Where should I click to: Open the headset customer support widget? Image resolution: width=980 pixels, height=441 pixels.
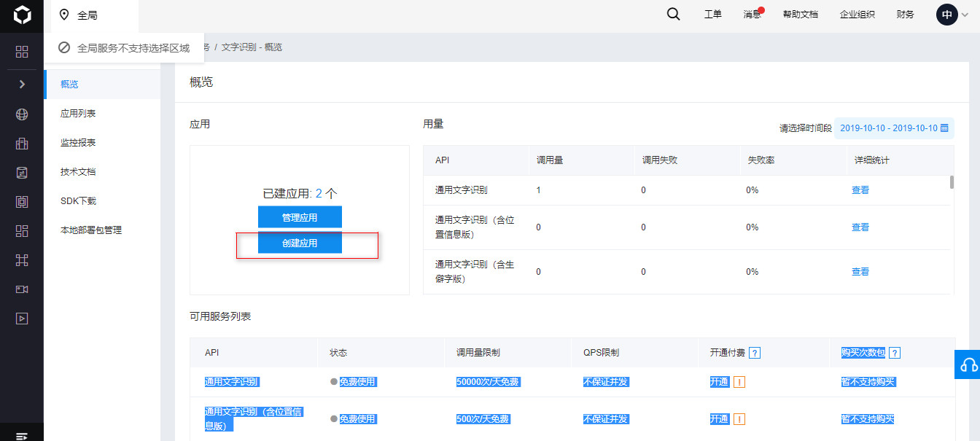[x=968, y=364]
